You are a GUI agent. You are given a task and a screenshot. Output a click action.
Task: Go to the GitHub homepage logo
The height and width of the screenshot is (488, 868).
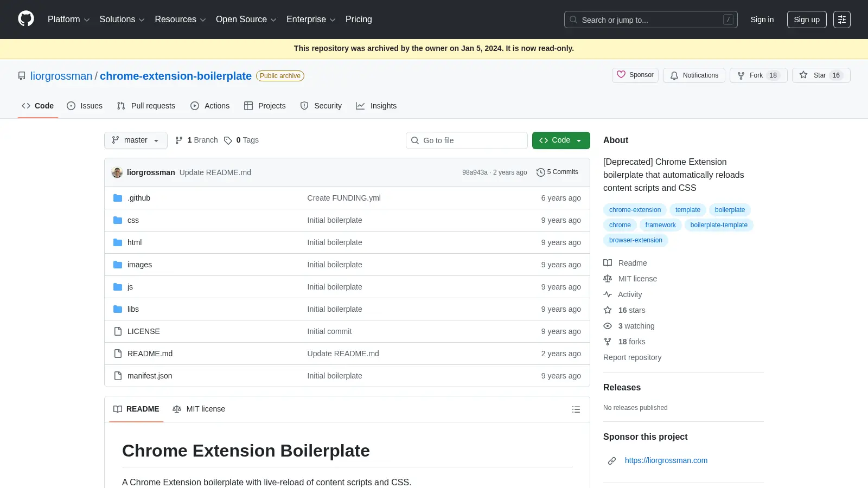click(26, 19)
